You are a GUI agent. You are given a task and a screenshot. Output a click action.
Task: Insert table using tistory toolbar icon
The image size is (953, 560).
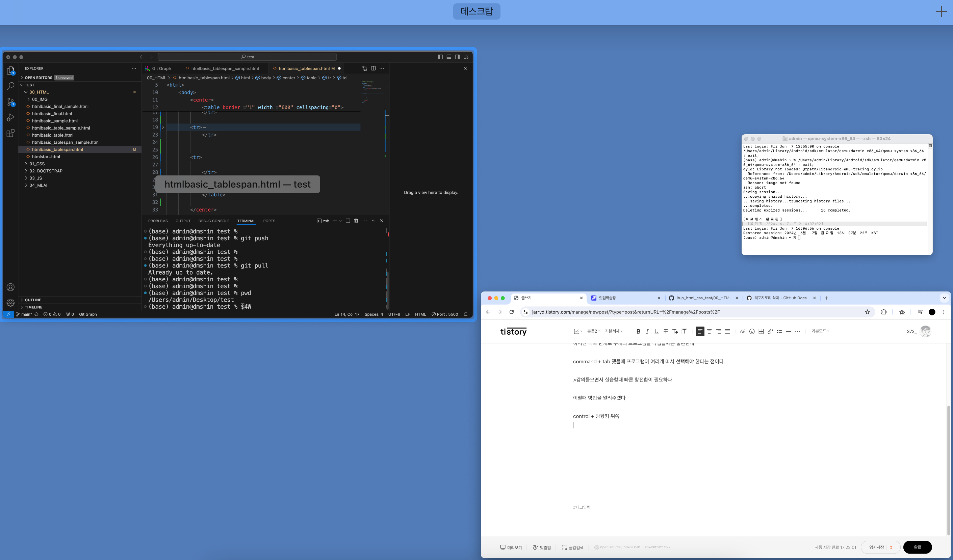tap(761, 331)
